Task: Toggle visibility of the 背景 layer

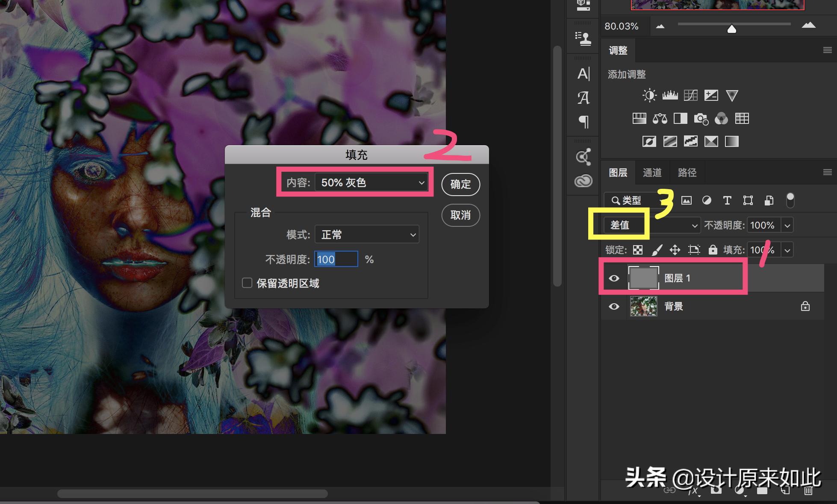Action: [614, 306]
